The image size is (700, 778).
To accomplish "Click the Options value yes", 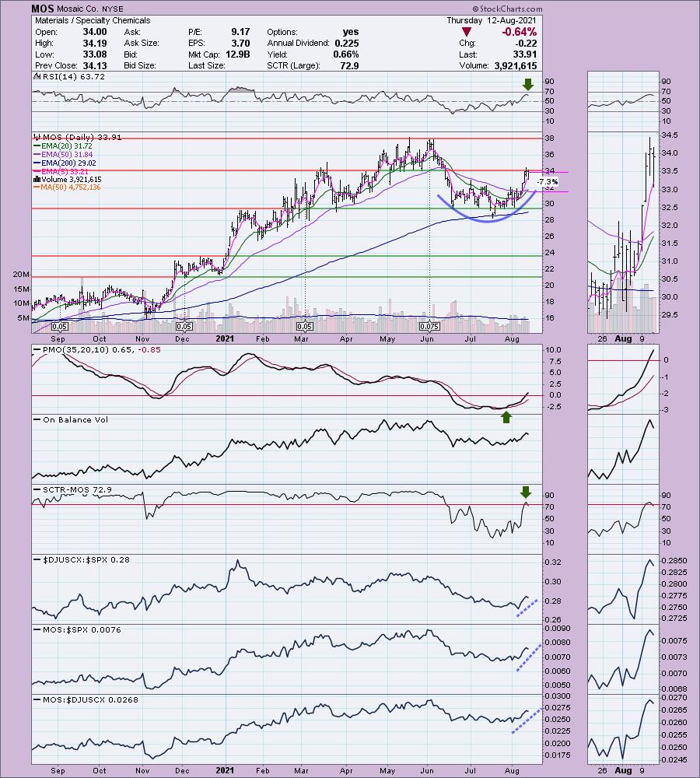I will [351, 32].
